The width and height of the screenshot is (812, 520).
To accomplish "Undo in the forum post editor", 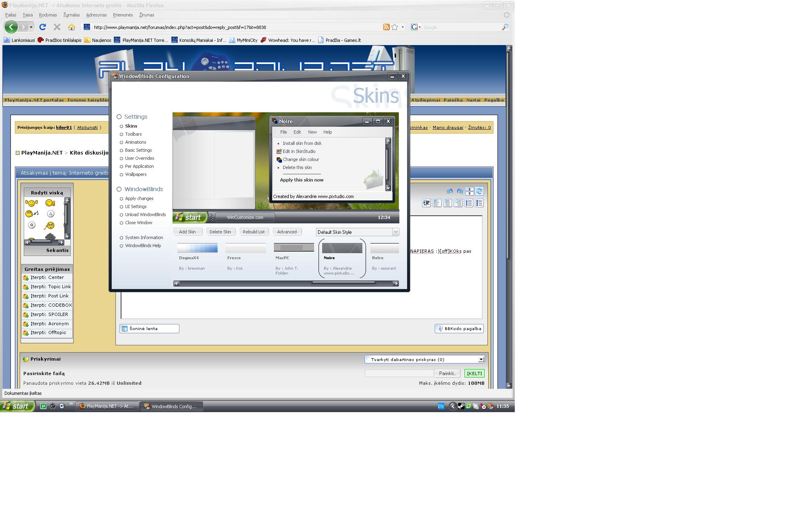I will click(449, 191).
